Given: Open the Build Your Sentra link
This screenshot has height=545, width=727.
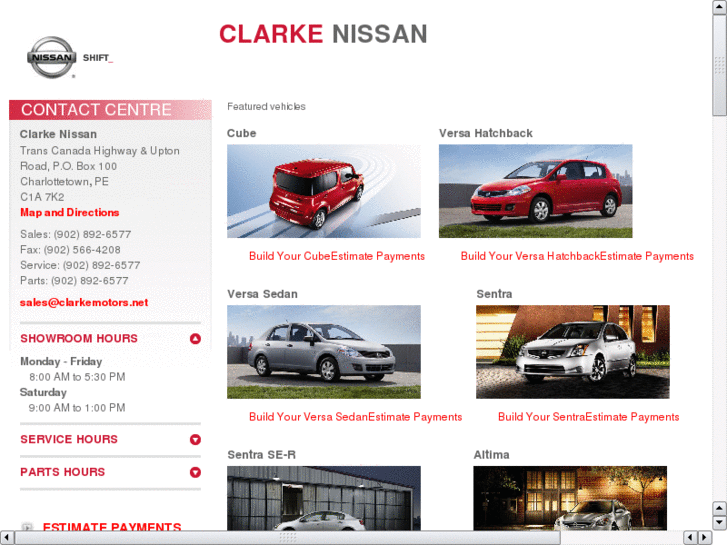Looking at the screenshot, I should pos(542,417).
